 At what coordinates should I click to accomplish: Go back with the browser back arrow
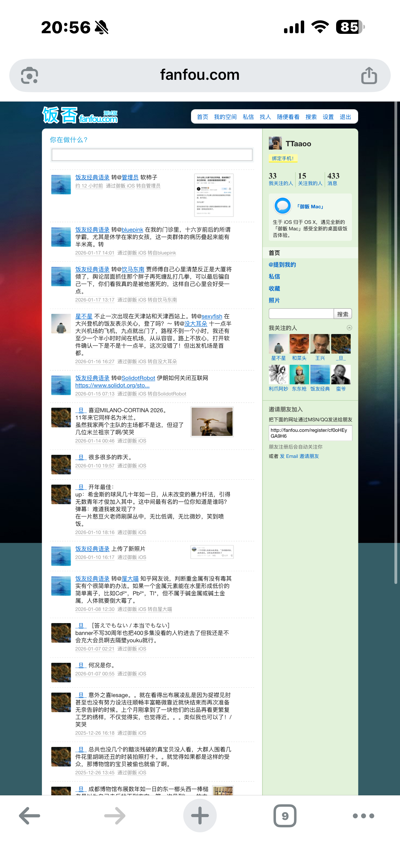pos(30,816)
